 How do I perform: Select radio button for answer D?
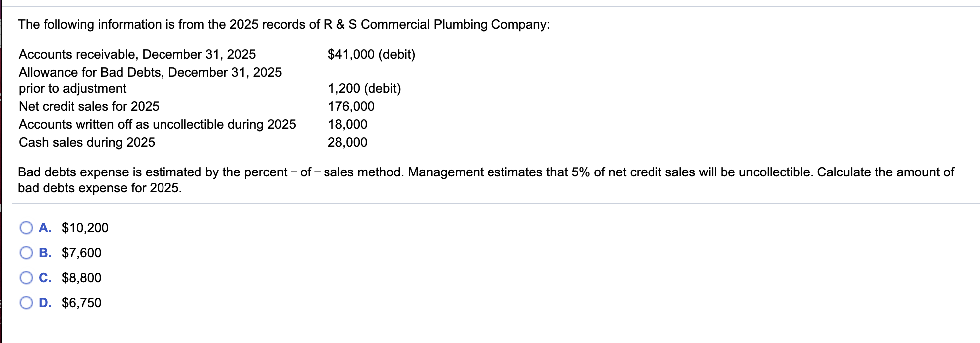[x=26, y=303]
